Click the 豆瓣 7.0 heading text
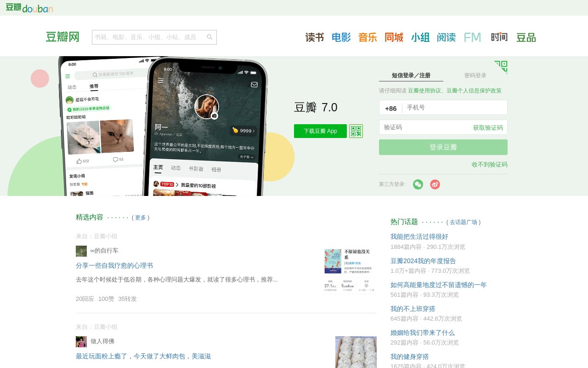 click(316, 107)
